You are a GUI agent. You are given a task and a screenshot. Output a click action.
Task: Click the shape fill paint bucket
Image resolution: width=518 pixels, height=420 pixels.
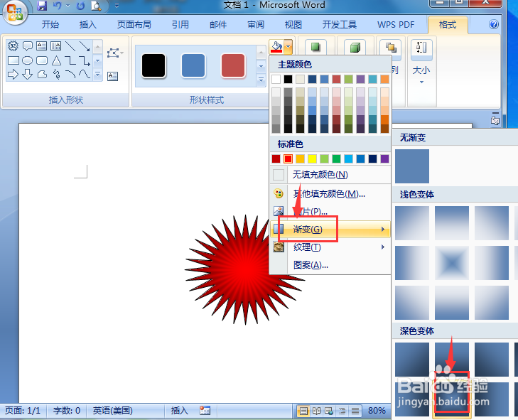276,47
